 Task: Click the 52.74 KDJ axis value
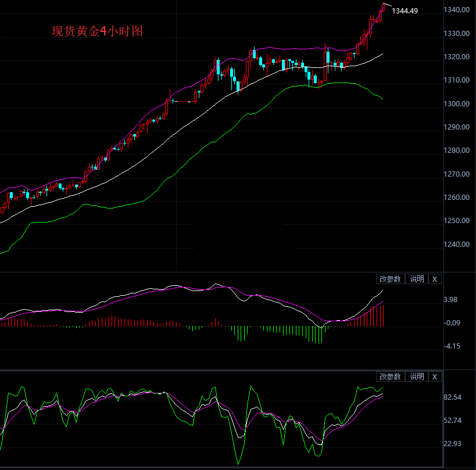pyautogui.click(x=453, y=421)
